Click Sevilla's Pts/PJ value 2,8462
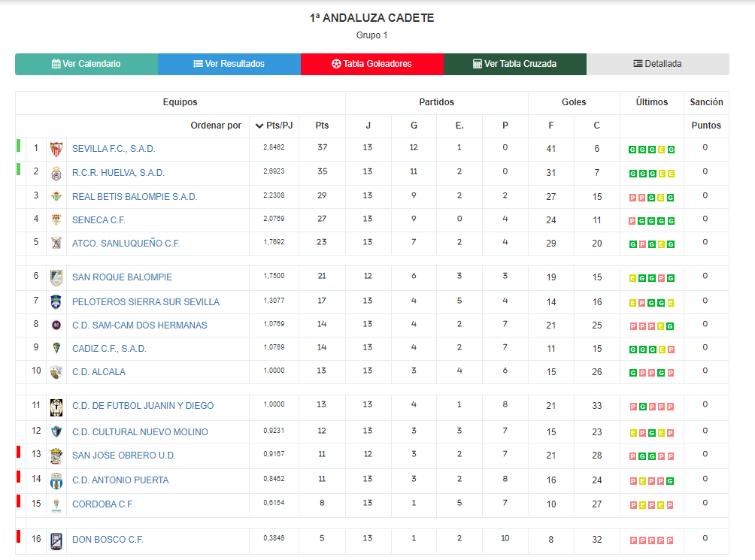Screen dimensions: 755x560 274,147
